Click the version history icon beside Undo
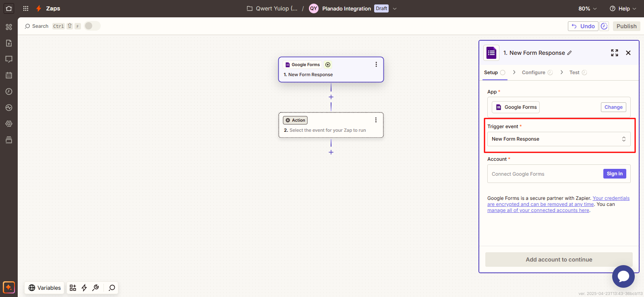This screenshot has width=644, height=297. click(x=604, y=26)
